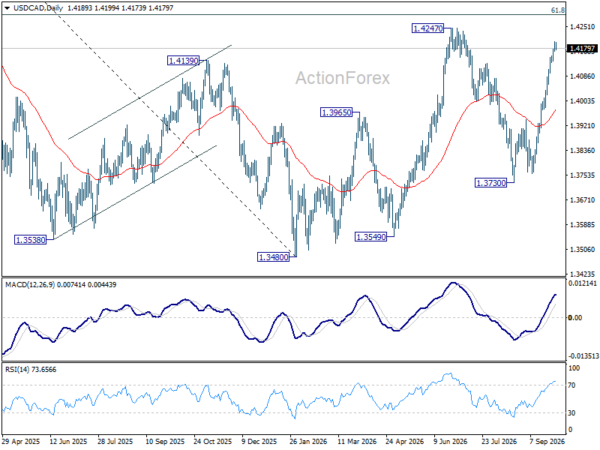
Task: Select the 1.35380 low price label
Action: click(30, 240)
